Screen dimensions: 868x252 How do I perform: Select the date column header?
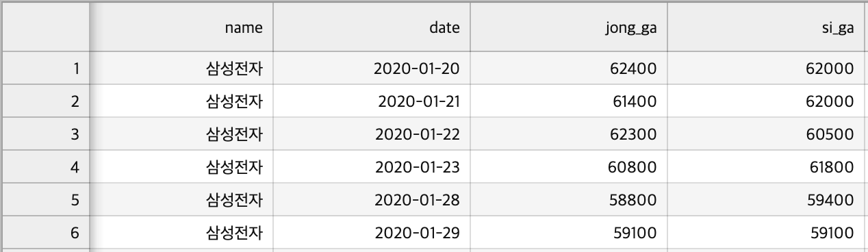(372, 27)
